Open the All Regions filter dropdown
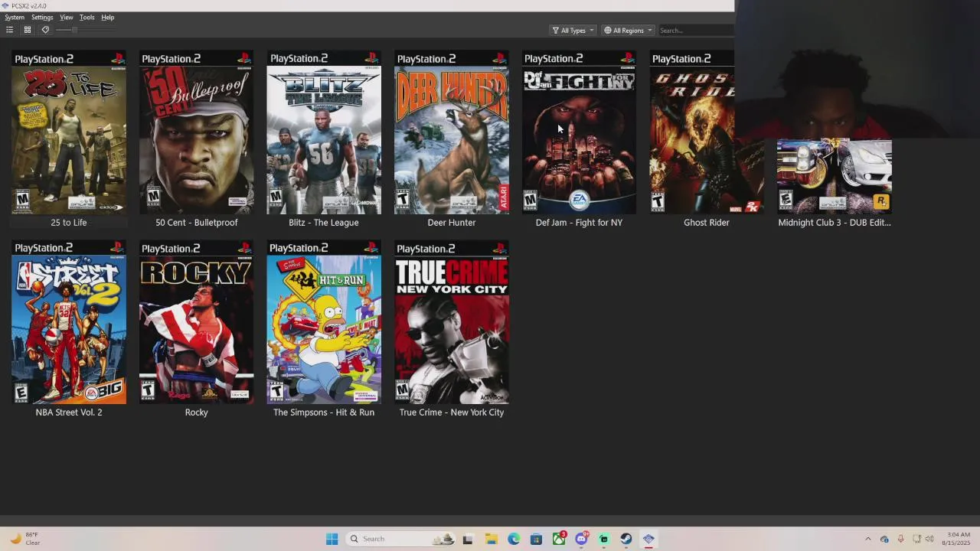980x551 pixels. [628, 31]
